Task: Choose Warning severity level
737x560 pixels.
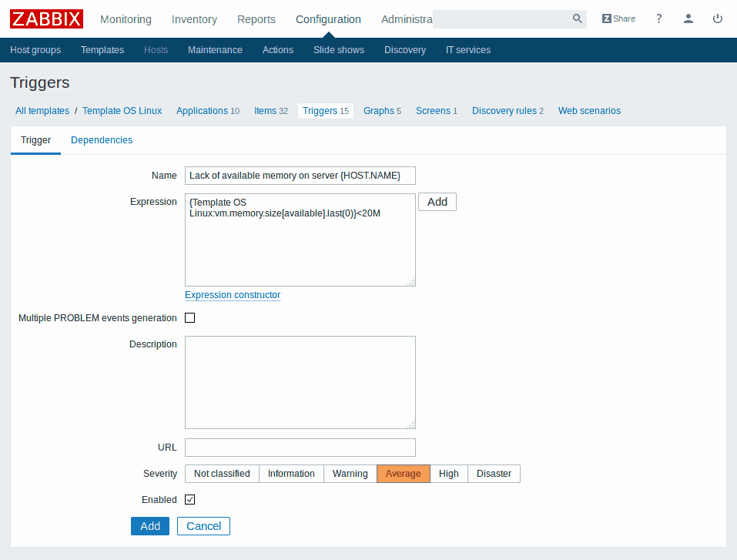Action: 350,474
